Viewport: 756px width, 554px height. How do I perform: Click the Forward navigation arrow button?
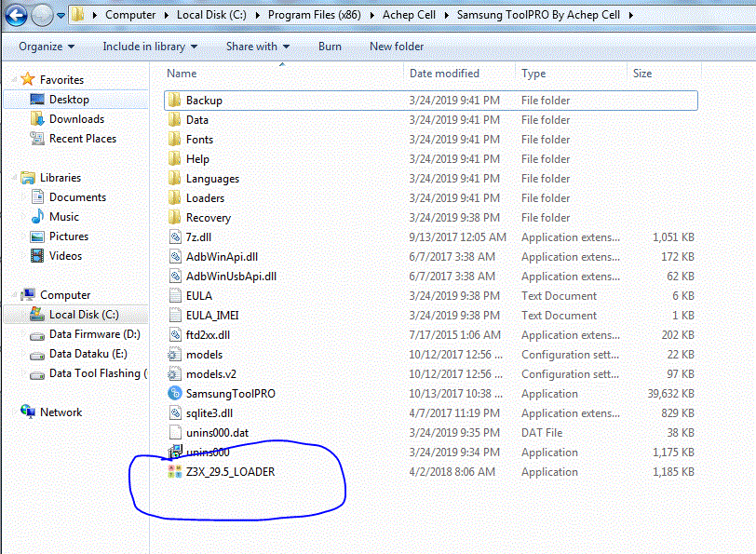pos(43,15)
